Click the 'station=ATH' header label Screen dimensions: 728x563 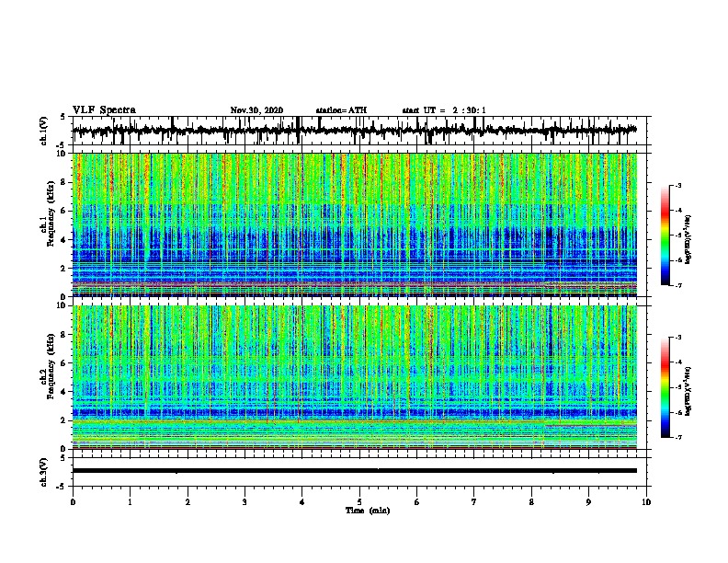[341, 110]
